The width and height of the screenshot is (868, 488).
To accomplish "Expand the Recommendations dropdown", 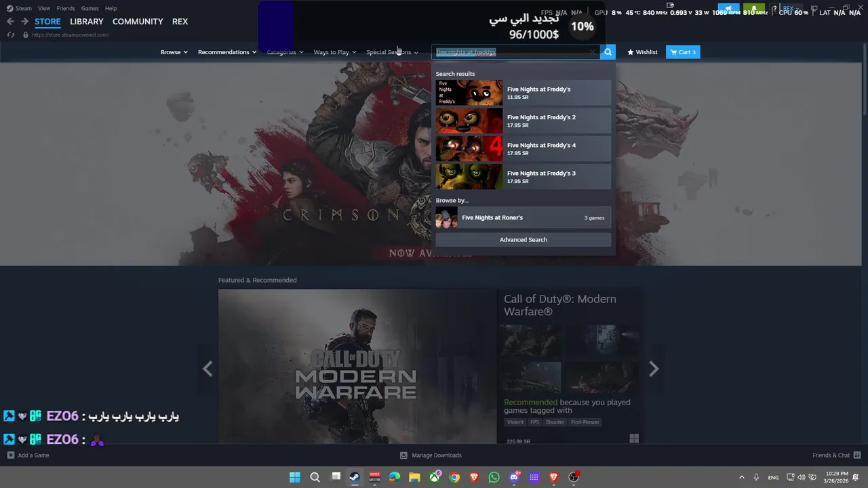I will (227, 52).
